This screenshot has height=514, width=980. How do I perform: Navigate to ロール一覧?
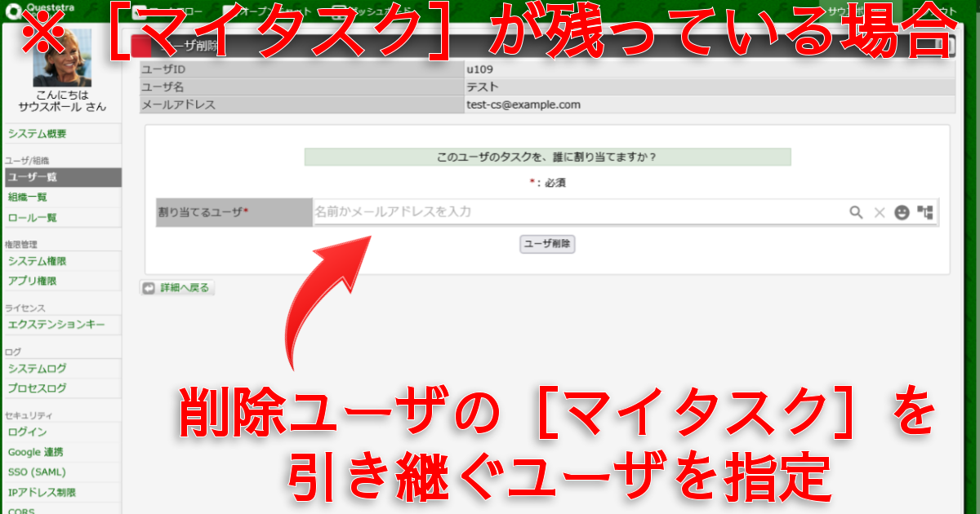(33, 218)
